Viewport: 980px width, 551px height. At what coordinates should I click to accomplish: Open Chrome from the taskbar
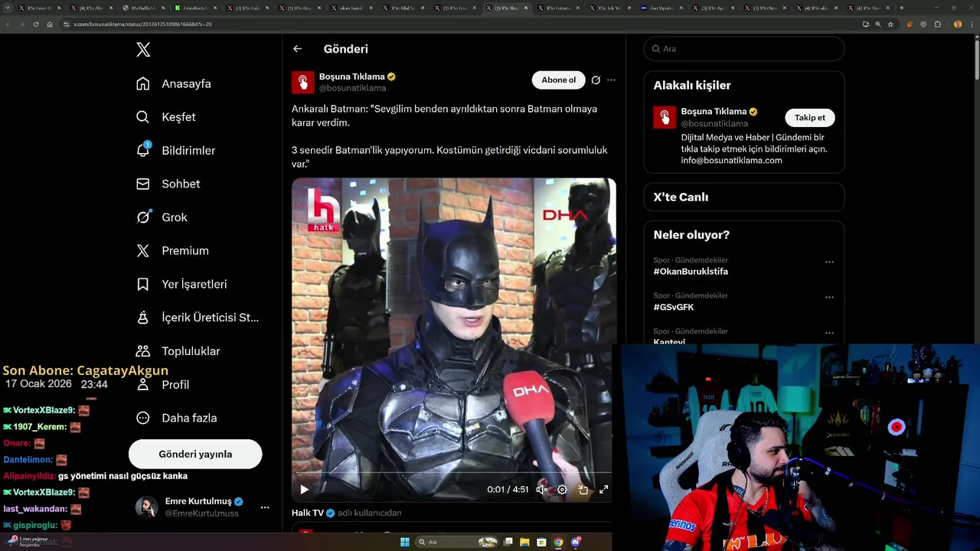point(558,542)
